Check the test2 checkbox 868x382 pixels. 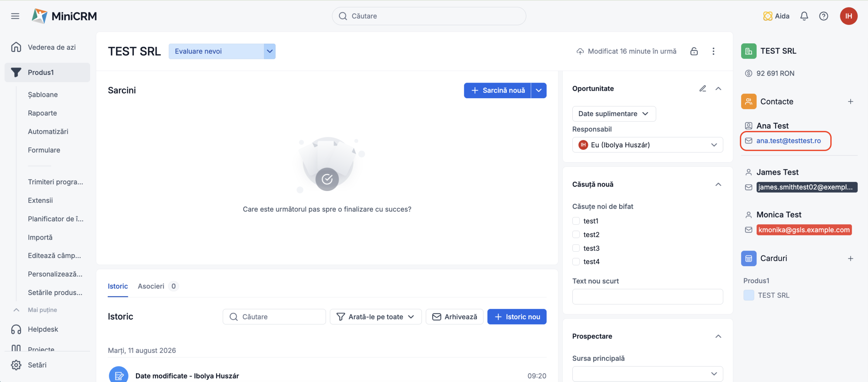pos(576,234)
